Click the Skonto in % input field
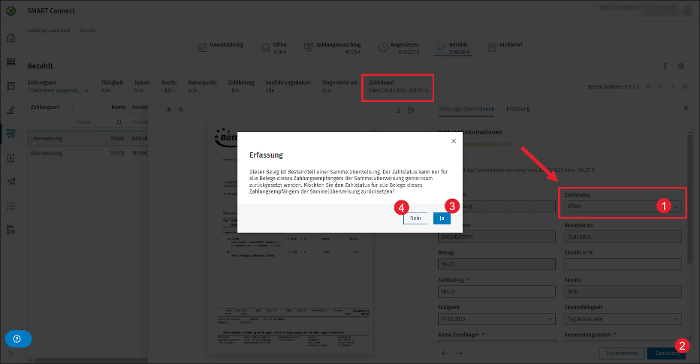This screenshot has width=700, height=364. 623,264
